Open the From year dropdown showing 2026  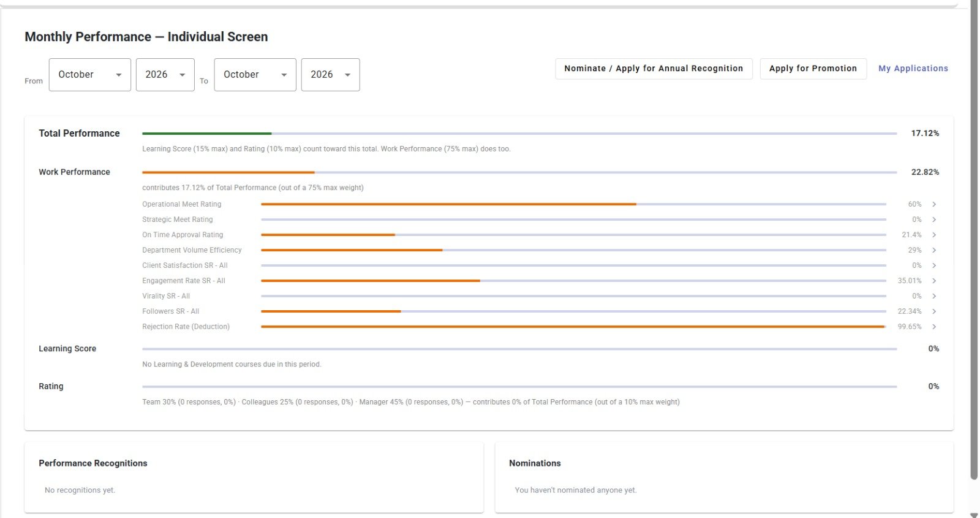tap(165, 75)
